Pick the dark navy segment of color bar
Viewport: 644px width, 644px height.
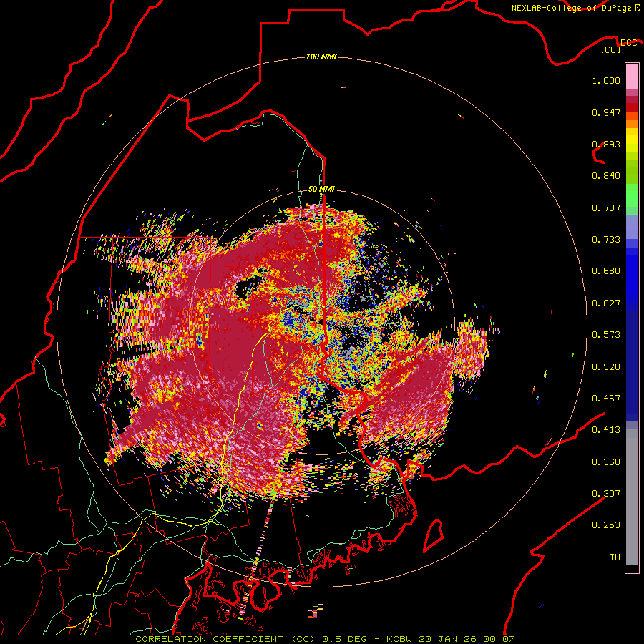click(632, 366)
